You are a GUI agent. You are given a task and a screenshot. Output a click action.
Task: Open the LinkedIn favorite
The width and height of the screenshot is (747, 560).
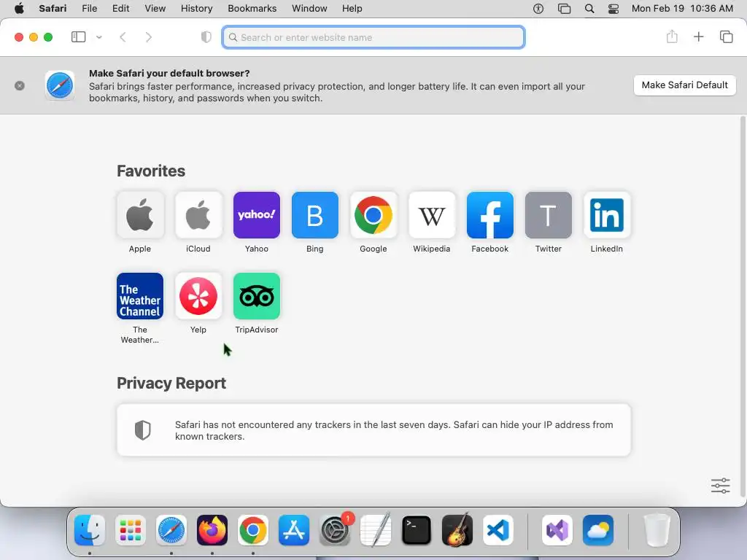pyautogui.click(x=606, y=215)
